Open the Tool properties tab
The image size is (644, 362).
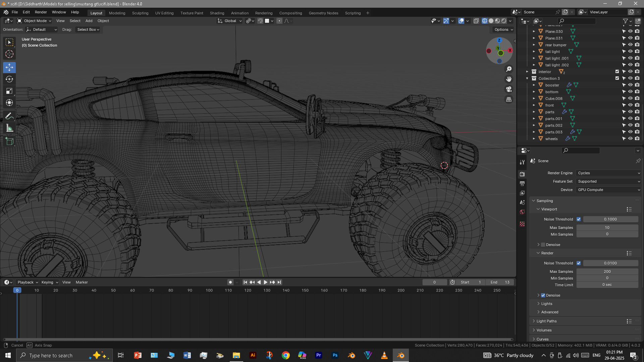[x=522, y=162]
